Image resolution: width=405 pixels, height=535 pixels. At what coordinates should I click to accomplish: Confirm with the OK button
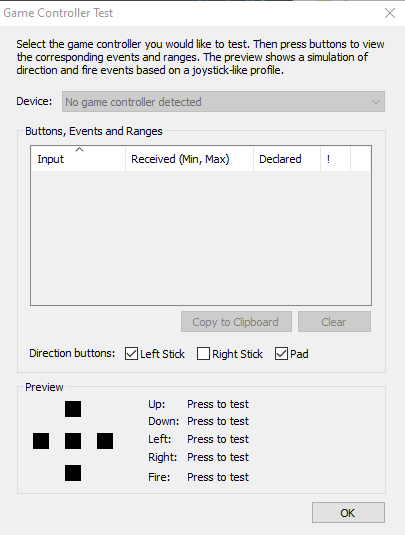(x=348, y=512)
